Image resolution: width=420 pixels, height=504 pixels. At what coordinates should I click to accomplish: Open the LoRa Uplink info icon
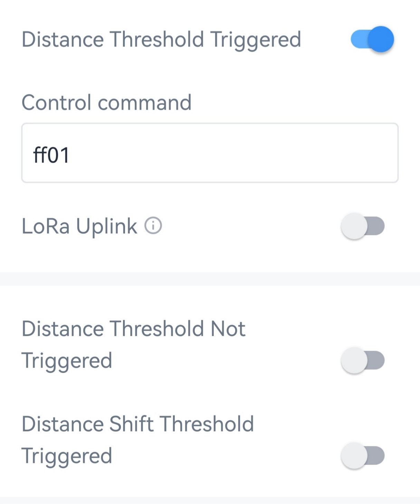click(153, 226)
